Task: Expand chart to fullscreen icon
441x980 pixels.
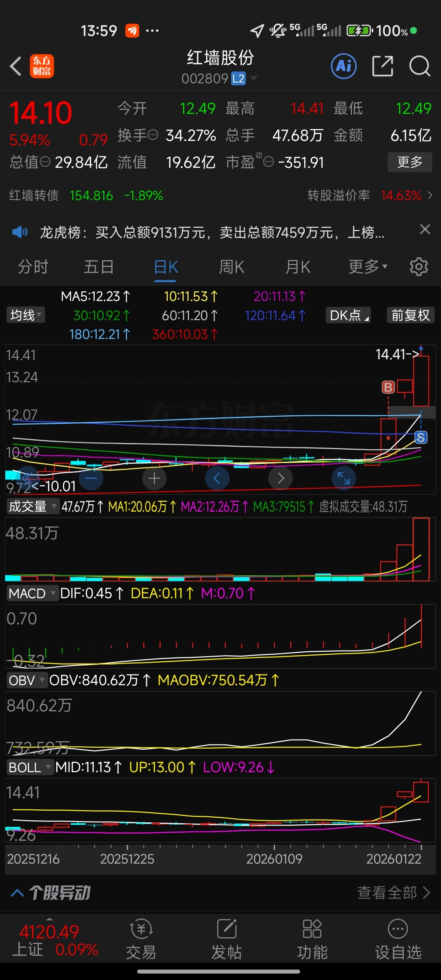Action: tap(344, 478)
